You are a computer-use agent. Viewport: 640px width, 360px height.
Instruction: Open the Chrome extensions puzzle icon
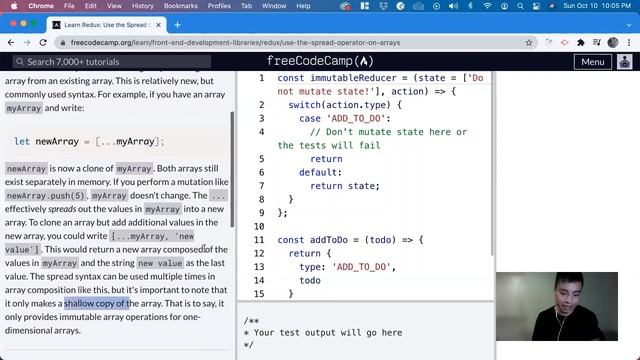[x=580, y=42]
